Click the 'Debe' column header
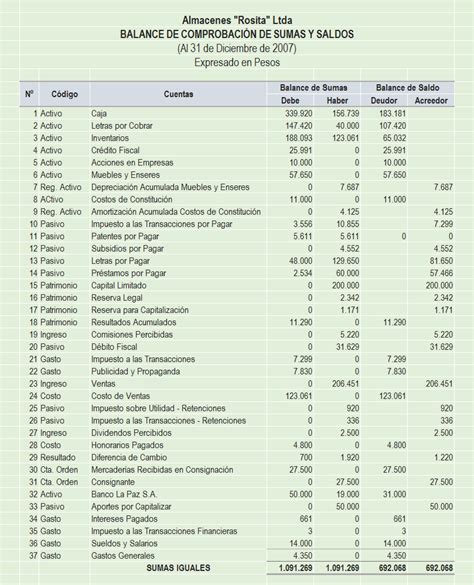 tap(290, 100)
